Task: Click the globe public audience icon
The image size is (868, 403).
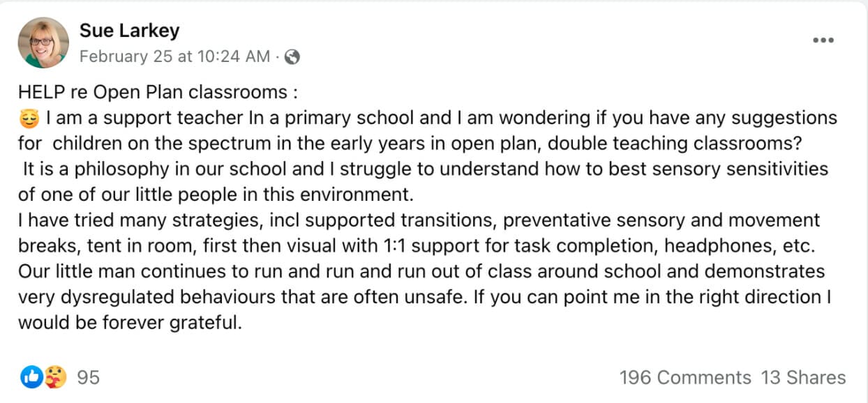Action: [x=292, y=57]
